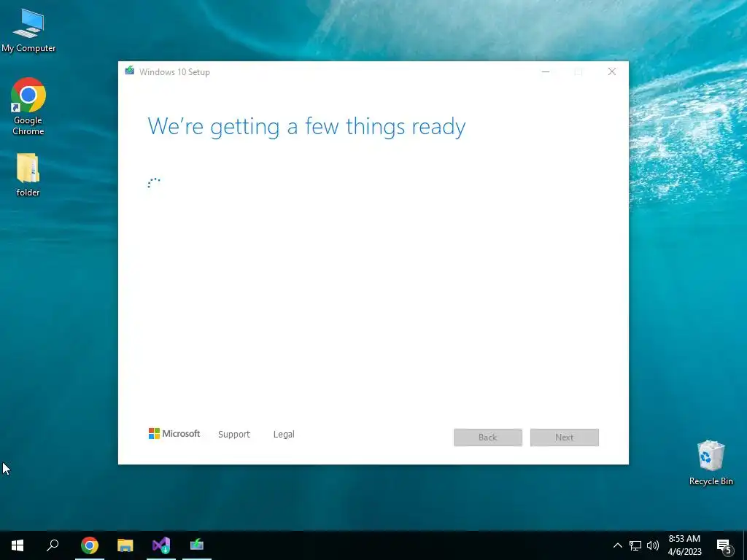Screen dimensions: 747x560
Task: Open the volume speaker tray icon
Action: pos(653,545)
